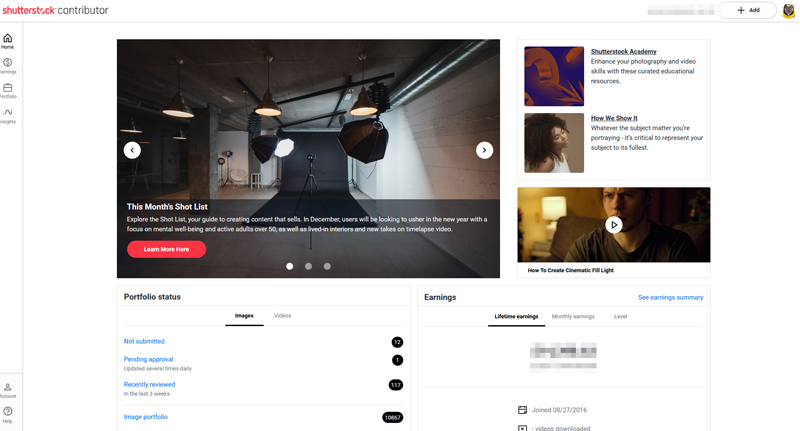Click the Joined 08/27/2016 text
This screenshot has width=800, height=431.
point(559,410)
